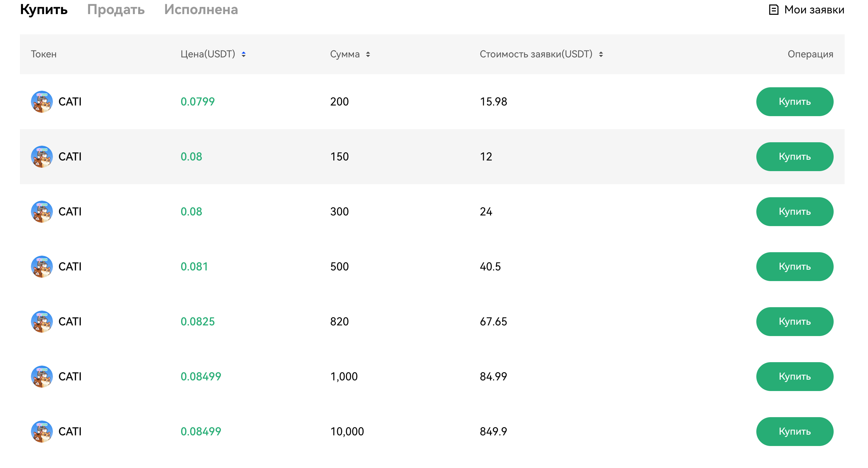Viewport: 868px width, 468px height.
Task: Buy the order priced 0.081
Action: [795, 267]
